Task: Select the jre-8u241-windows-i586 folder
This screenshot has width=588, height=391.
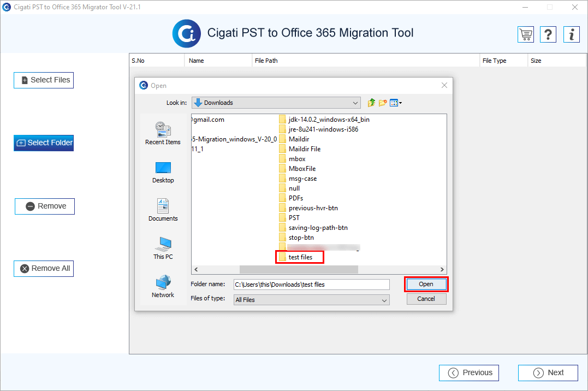Action: click(319, 129)
